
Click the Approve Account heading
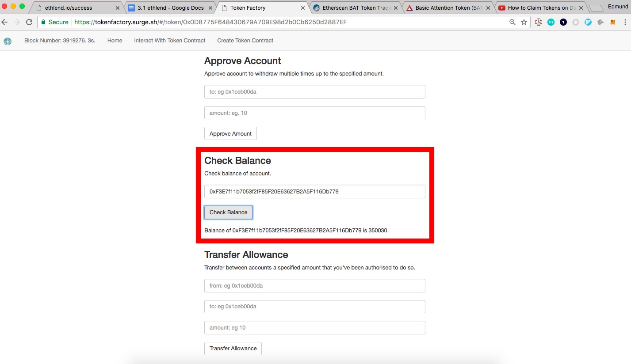(x=242, y=61)
